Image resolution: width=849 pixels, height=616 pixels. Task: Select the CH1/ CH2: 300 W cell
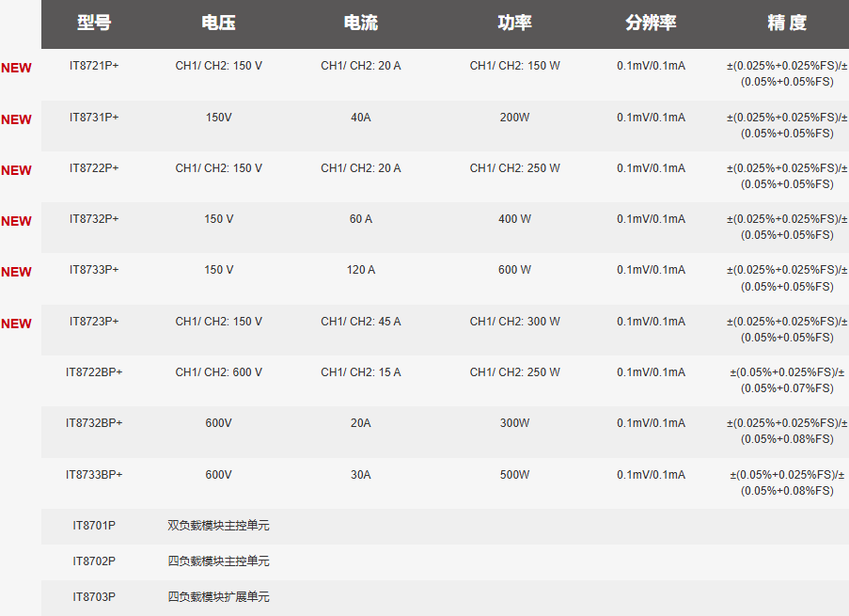click(514, 322)
